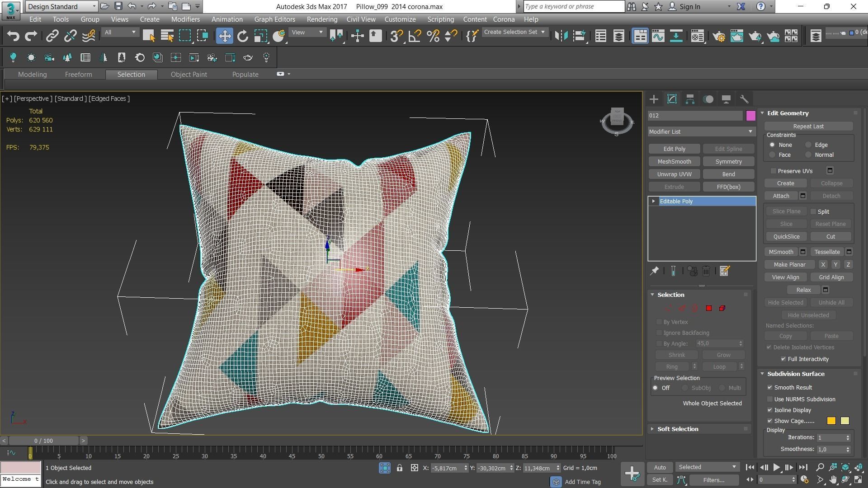Open the Hierarchy command panel tab

(690, 99)
